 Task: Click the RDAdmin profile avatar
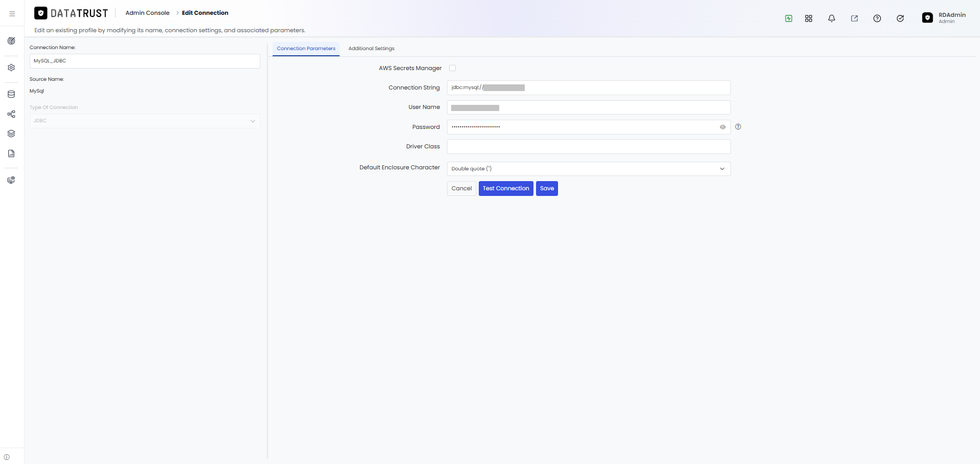927,18
